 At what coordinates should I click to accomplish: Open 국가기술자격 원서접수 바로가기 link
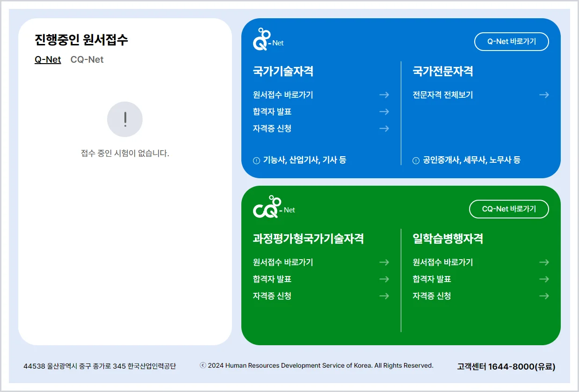pos(283,95)
